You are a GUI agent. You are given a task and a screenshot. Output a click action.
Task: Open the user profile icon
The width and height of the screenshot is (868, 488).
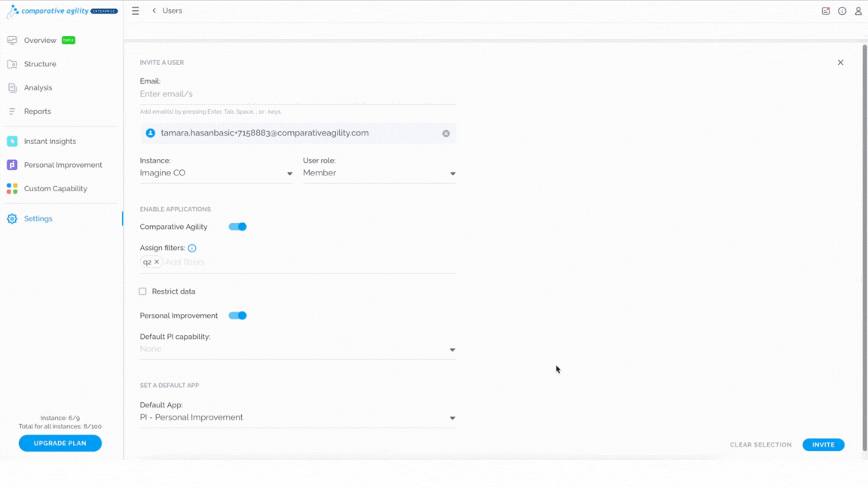pyautogui.click(x=858, y=11)
